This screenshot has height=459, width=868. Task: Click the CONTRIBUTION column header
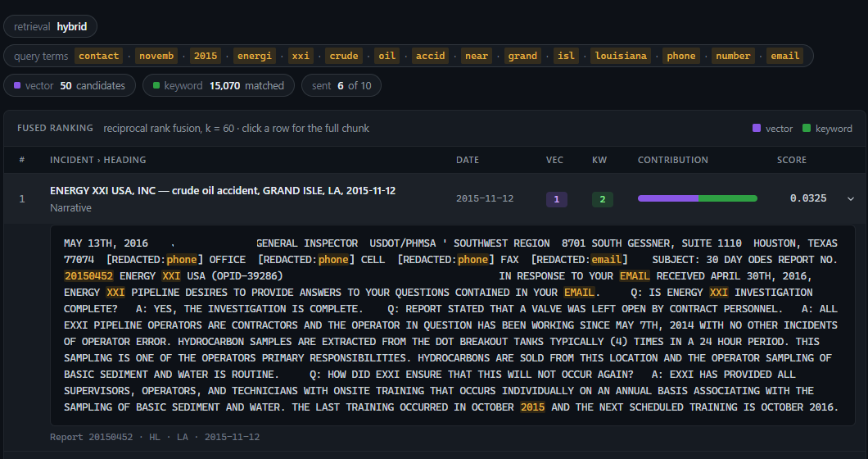coord(672,160)
